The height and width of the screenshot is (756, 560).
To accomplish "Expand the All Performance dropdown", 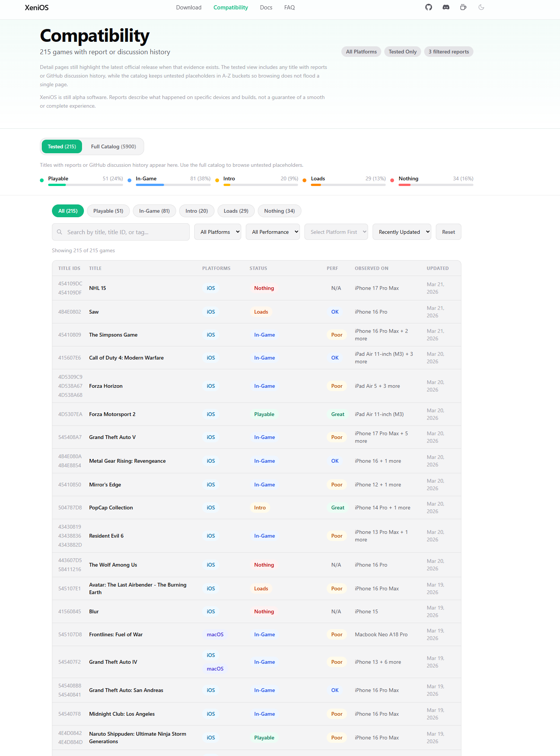I will (272, 232).
